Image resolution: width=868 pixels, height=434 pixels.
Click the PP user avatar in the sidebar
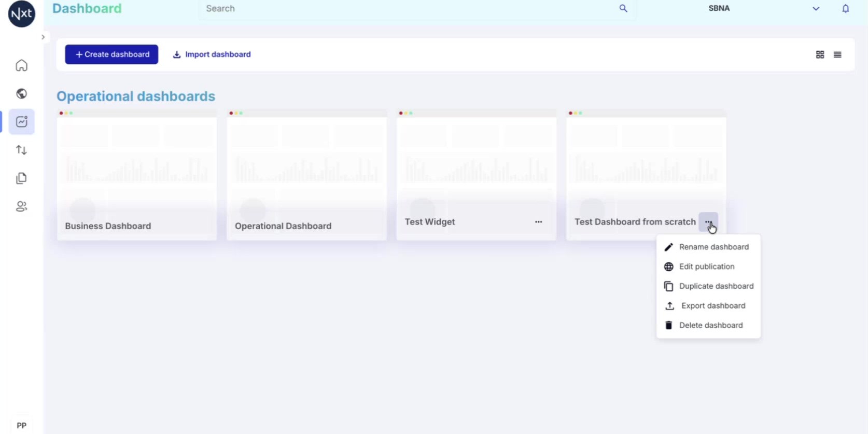point(21,426)
